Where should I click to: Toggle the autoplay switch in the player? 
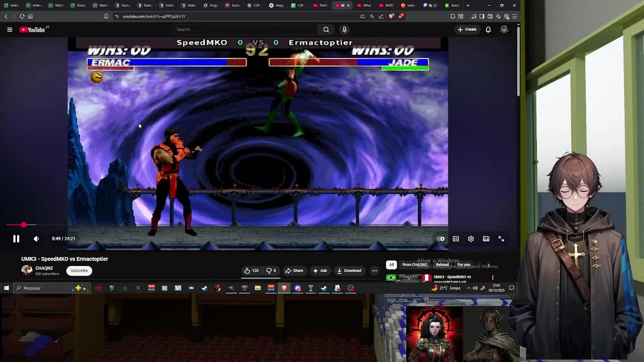pos(441,239)
